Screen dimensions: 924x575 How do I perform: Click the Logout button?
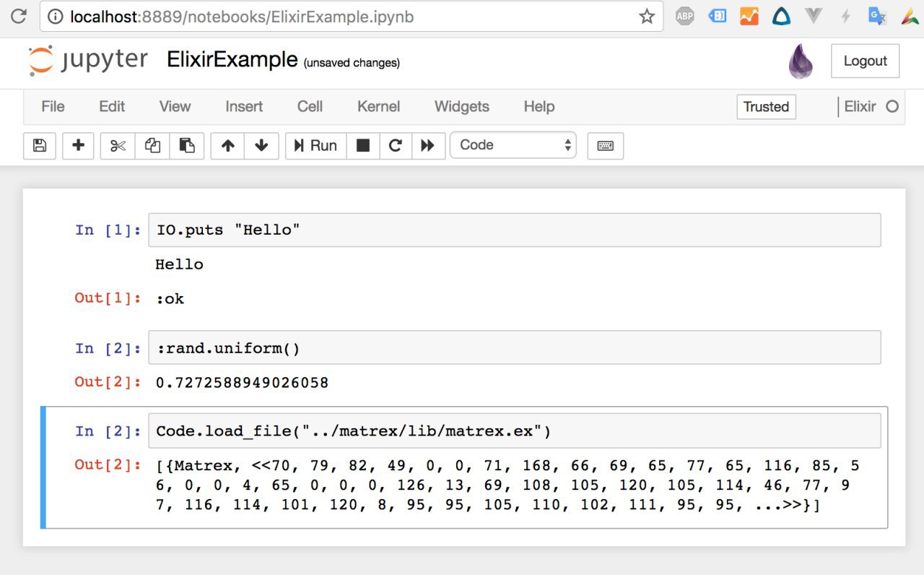click(865, 61)
